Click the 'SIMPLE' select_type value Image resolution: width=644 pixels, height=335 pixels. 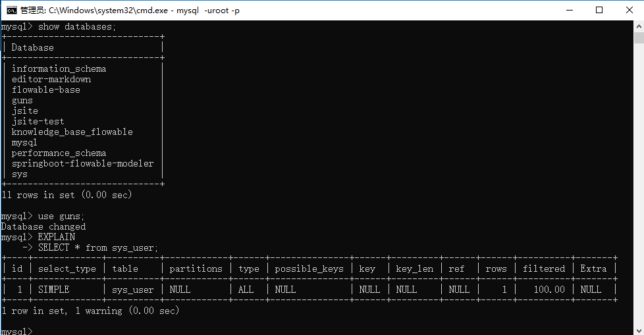[x=54, y=290]
